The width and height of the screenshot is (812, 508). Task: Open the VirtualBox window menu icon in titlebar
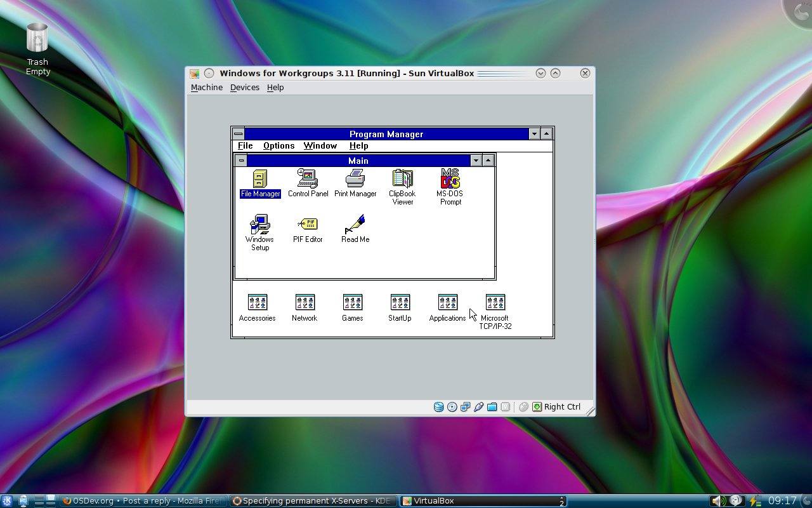pos(194,74)
